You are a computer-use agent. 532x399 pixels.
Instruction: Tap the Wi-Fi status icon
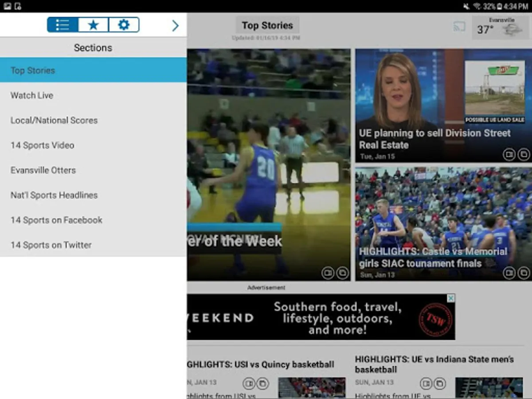477,7
